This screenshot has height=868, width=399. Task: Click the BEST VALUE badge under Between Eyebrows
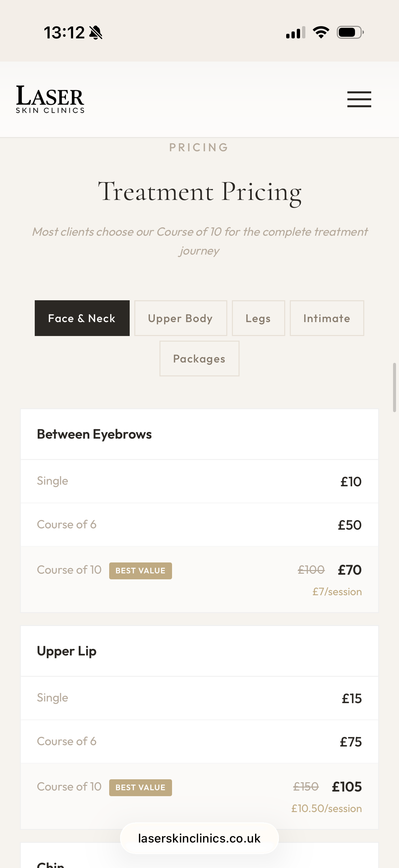(x=140, y=570)
